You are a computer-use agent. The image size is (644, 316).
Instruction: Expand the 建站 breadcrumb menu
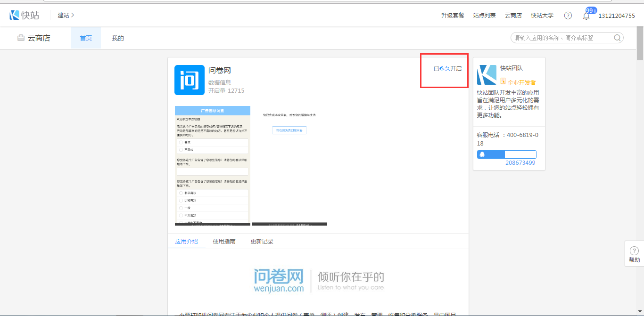[66, 16]
